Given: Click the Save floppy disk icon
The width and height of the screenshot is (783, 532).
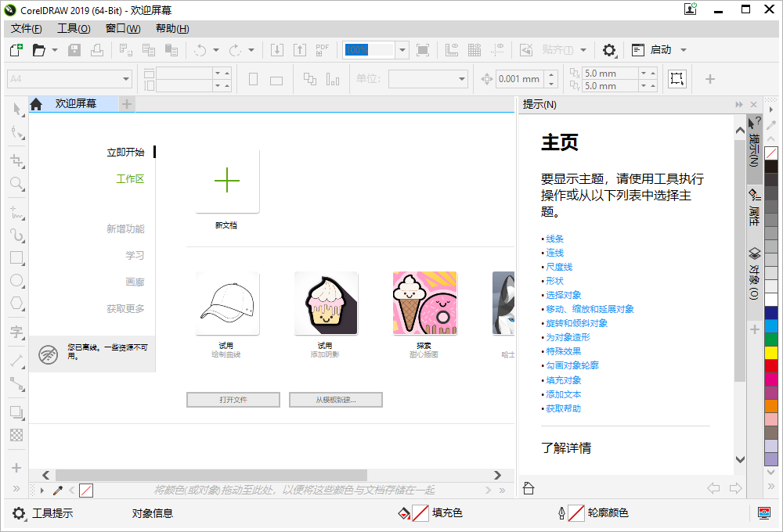Looking at the screenshot, I should point(74,50).
